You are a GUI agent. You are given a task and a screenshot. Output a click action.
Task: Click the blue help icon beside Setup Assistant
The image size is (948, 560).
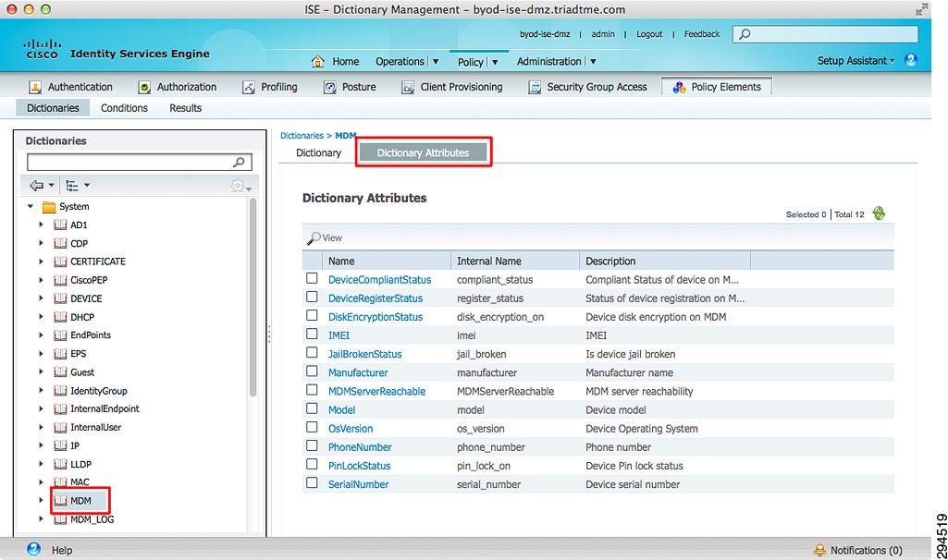click(910, 60)
